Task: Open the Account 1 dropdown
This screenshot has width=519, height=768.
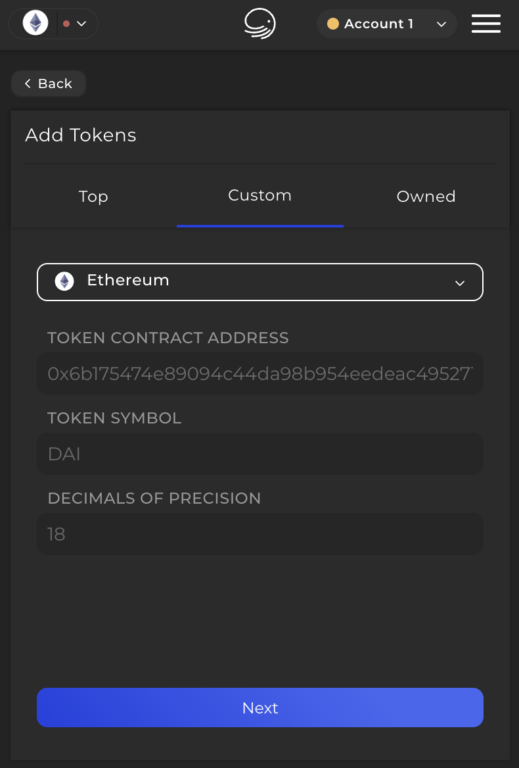Action: click(x=387, y=24)
